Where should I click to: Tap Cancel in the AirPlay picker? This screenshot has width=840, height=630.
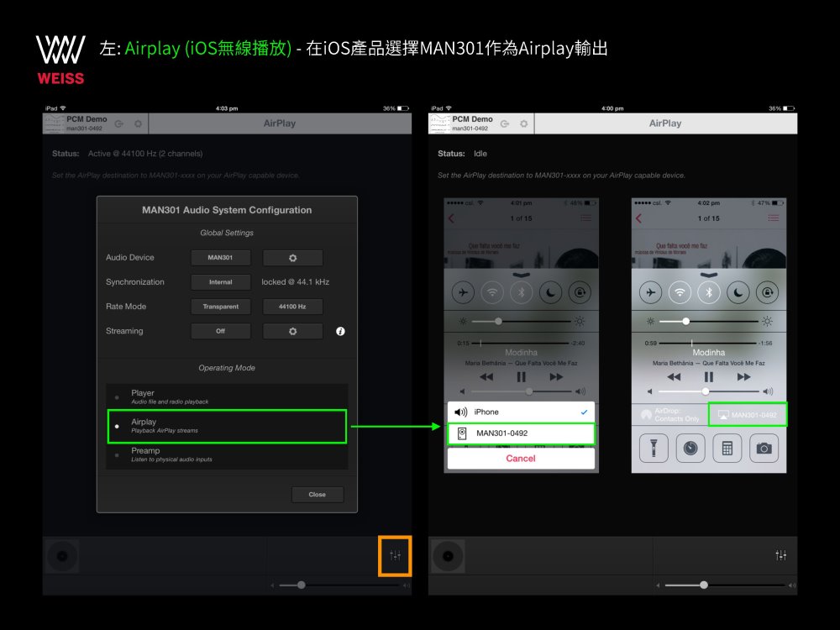point(521,459)
